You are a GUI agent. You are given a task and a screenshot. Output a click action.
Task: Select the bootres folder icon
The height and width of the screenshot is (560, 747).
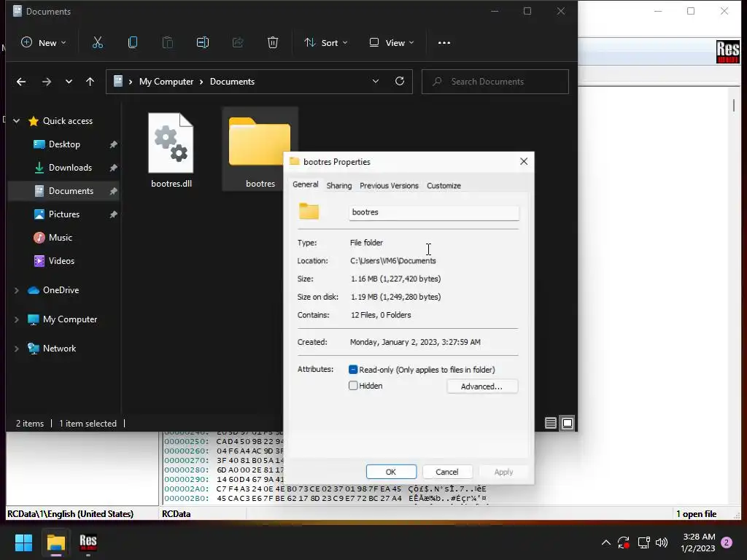click(x=260, y=141)
